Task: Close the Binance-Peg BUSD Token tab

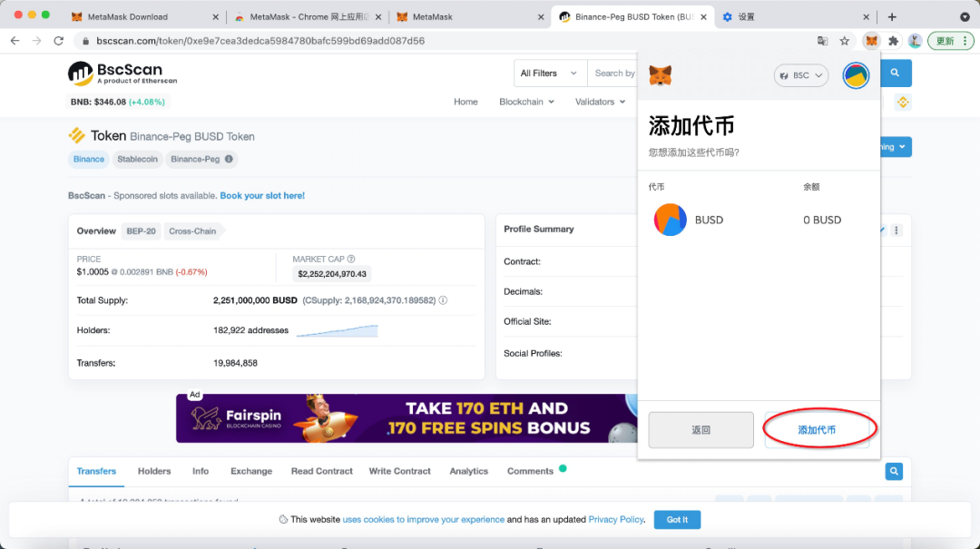Action: tap(704, 17)
